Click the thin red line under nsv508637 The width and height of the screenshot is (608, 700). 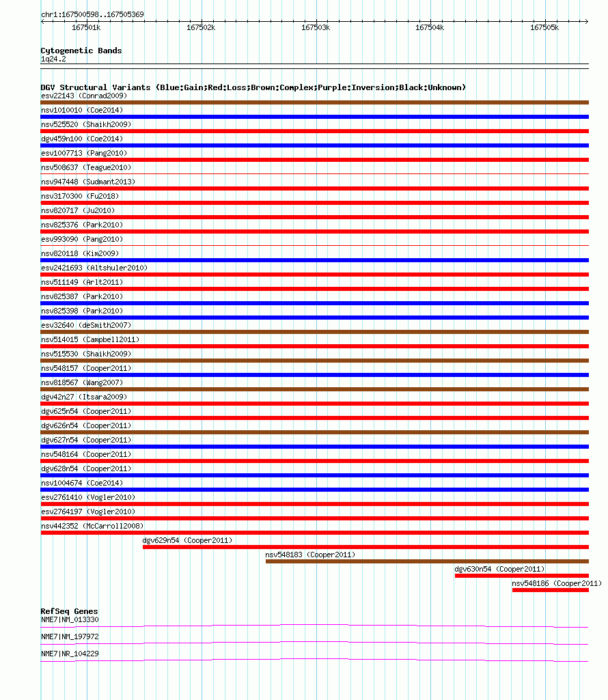314,173
